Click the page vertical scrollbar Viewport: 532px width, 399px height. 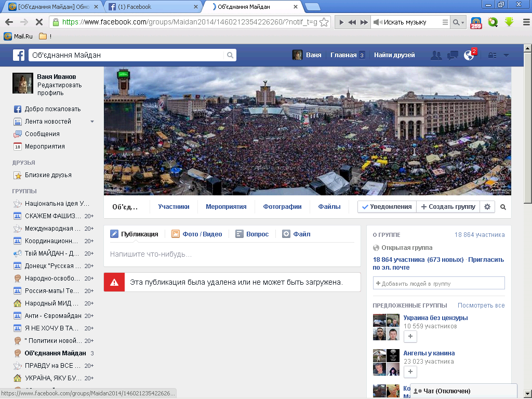(x=528, y=129)
